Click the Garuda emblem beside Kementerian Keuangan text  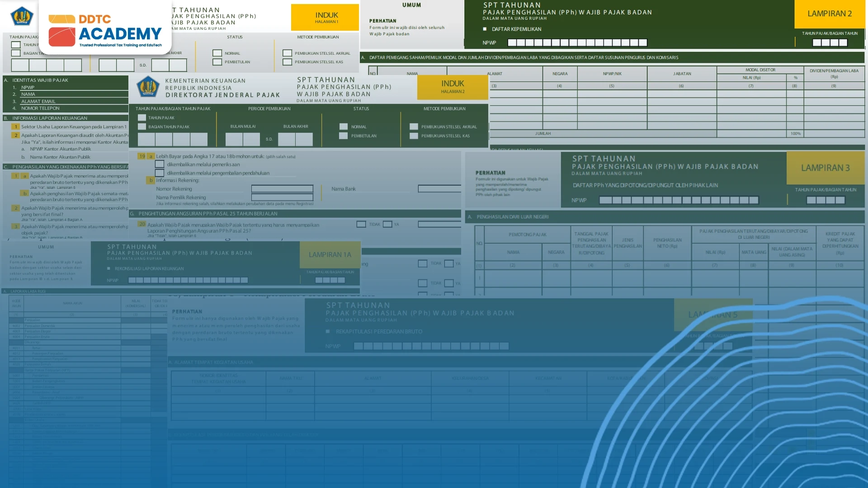148,87
